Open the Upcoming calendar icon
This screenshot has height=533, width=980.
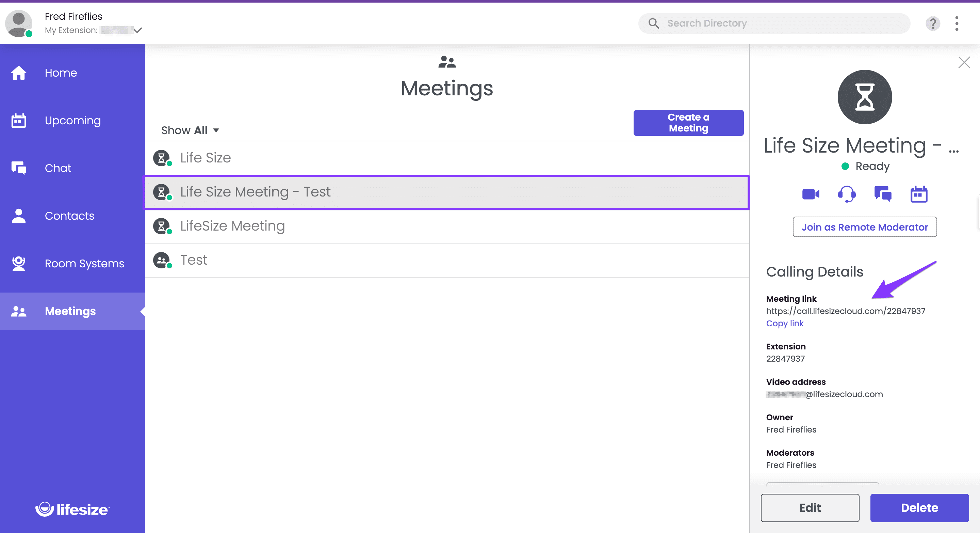(18, 120)
